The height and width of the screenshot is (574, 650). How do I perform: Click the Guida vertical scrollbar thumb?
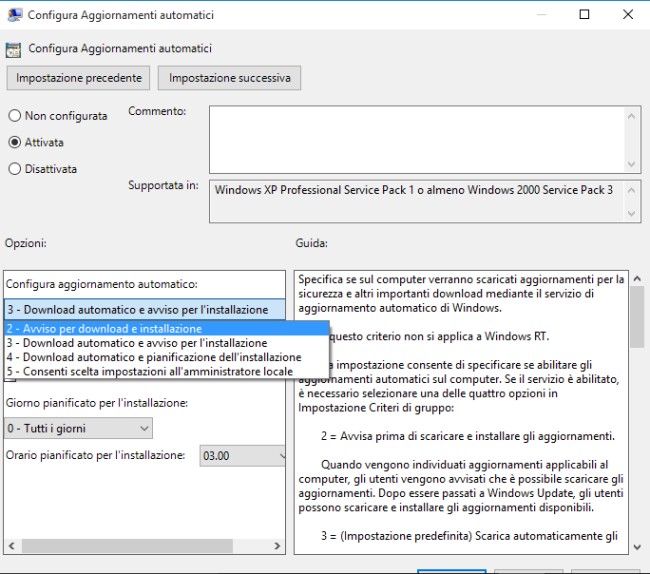click(637, 317)
